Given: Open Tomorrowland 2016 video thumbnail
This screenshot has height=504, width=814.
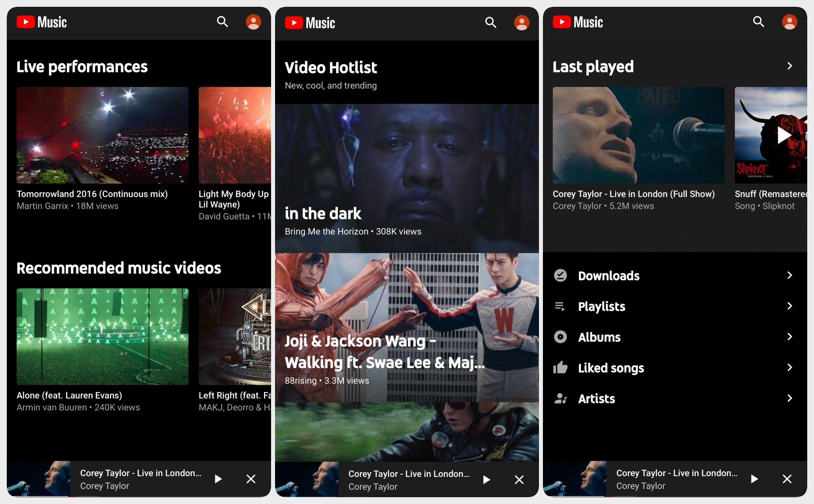Looking at the screenshot, I should pyautogui.click(x=103, y=135).
